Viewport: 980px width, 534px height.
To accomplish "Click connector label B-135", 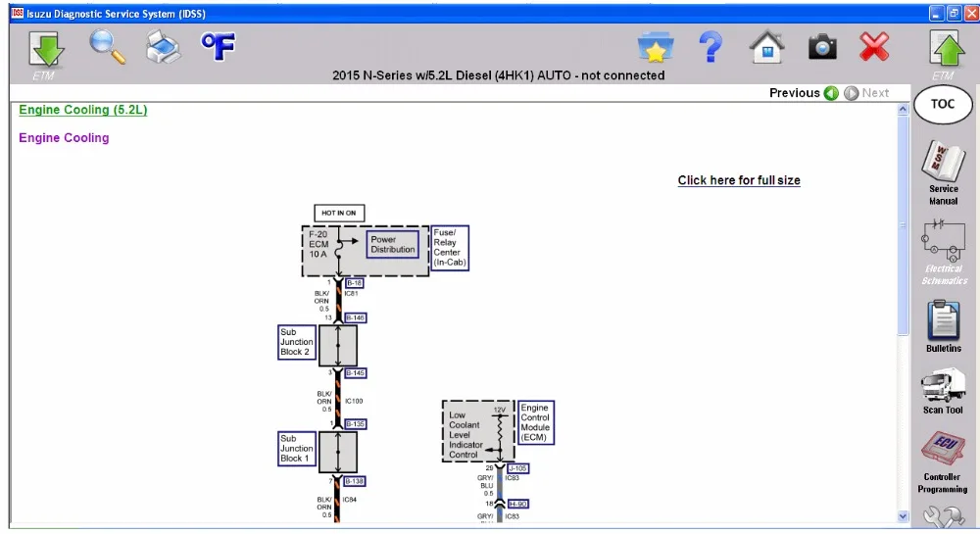I will (x=355, y=424).
